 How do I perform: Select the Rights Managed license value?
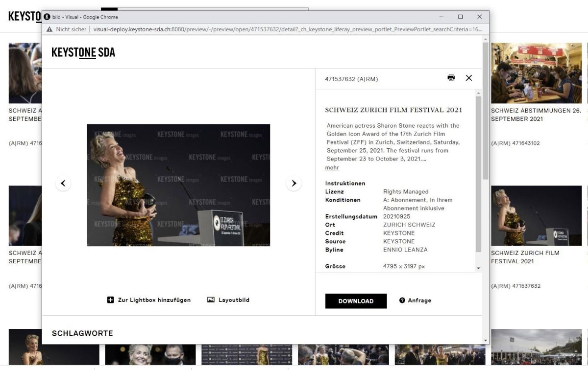[406, 191]
